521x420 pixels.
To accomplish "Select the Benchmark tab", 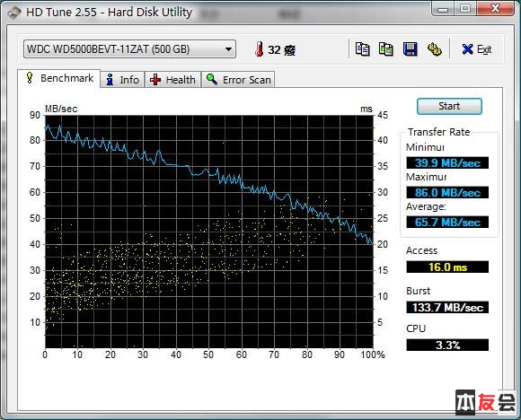I will [58, 78].
